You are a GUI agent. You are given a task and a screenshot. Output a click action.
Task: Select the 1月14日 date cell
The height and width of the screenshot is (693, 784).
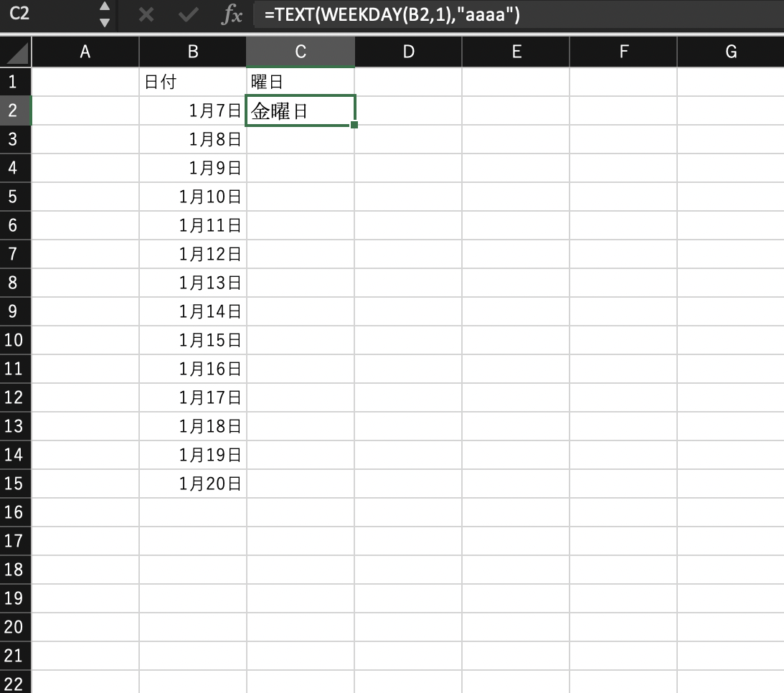192,311
